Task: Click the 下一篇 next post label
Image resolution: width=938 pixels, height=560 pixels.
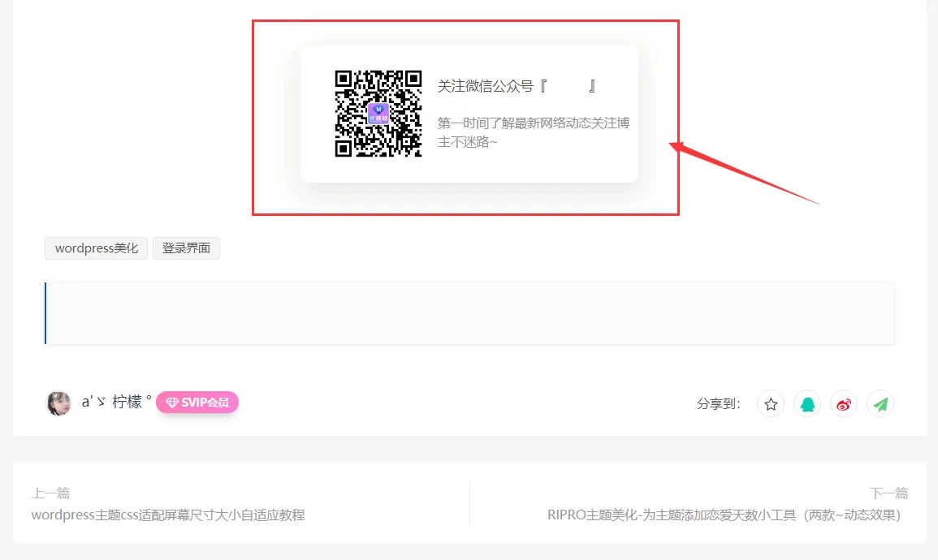Action: pos(888,493)
